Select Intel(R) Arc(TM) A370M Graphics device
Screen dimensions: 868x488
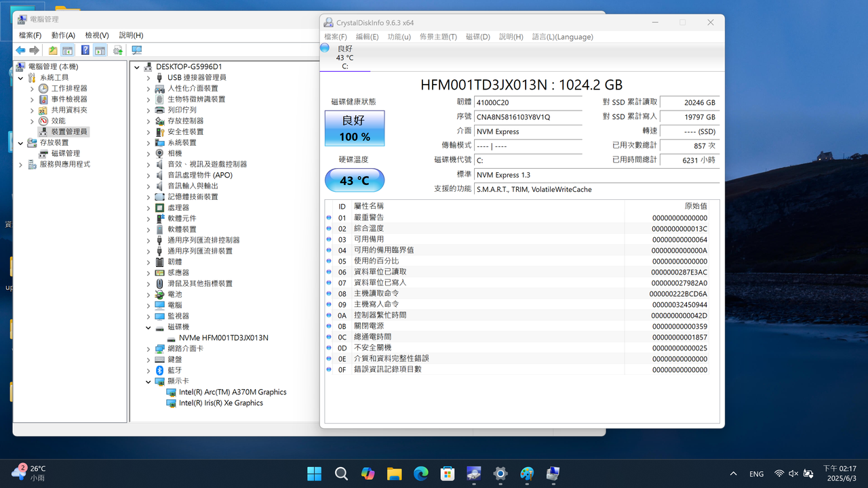tap(233, 392)
